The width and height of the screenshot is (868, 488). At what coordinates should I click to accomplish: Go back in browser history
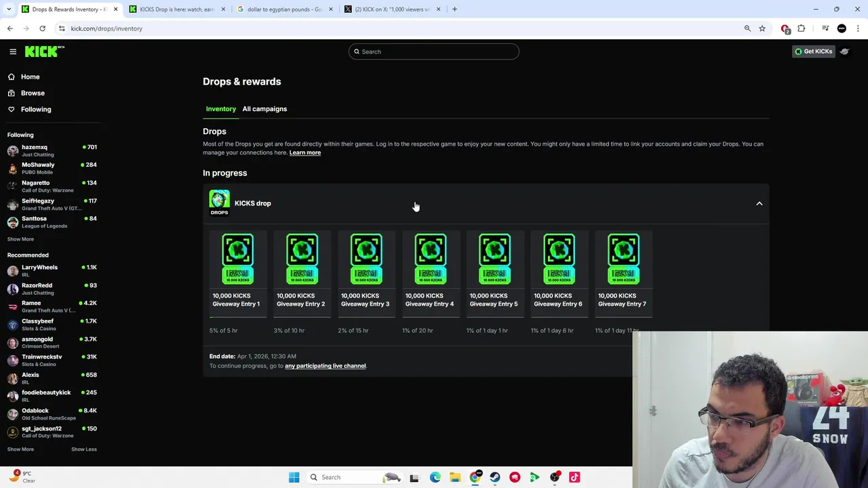pos(10,28)
